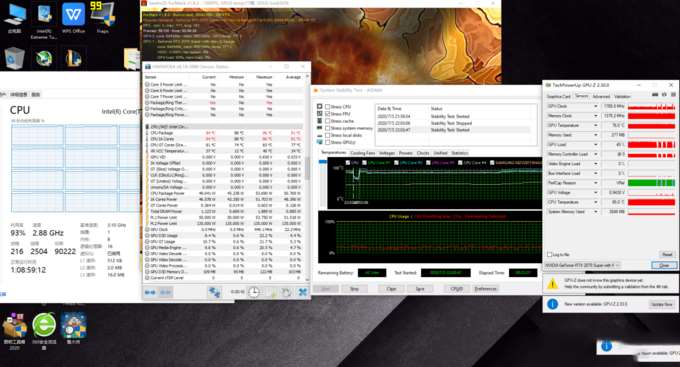This screenshot has width=680, height=367.
Task: Click Save button in AIDA64
Action: (420, 288)
